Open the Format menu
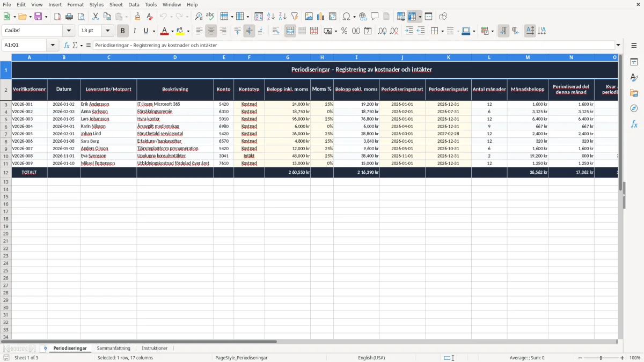Screen dimensions: 644x362 [x=76, y=4]
